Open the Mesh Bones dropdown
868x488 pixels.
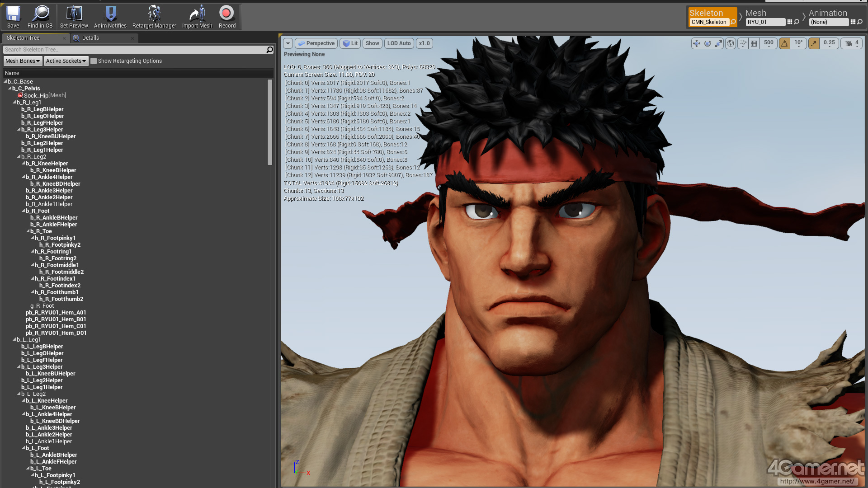point(23,61)
